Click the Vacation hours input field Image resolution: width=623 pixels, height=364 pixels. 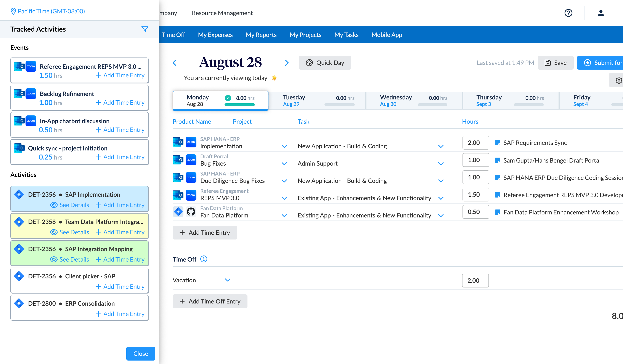[x=475, y=281]
